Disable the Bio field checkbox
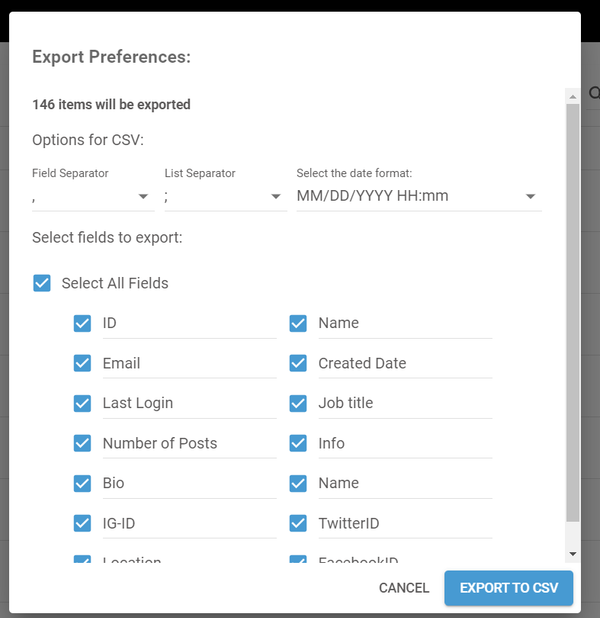This screenshot has width=600, height=618. pos(82,483)
